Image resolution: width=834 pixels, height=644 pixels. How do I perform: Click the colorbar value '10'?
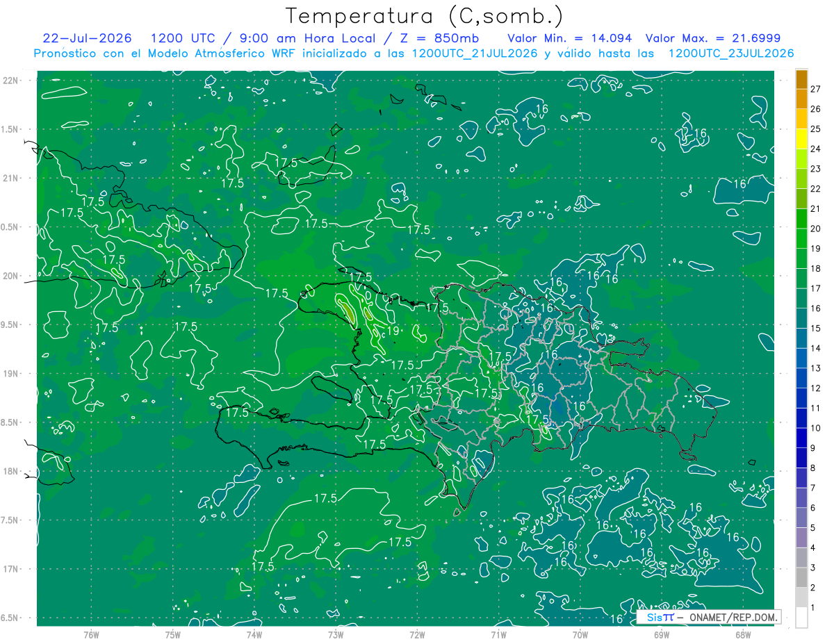click(x=816, y=428)
